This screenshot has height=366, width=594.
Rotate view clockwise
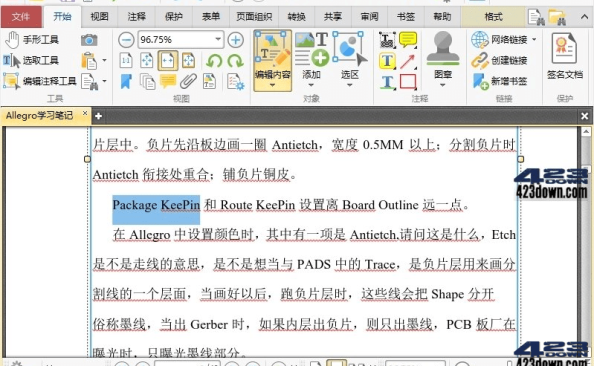tap(235, 61)
